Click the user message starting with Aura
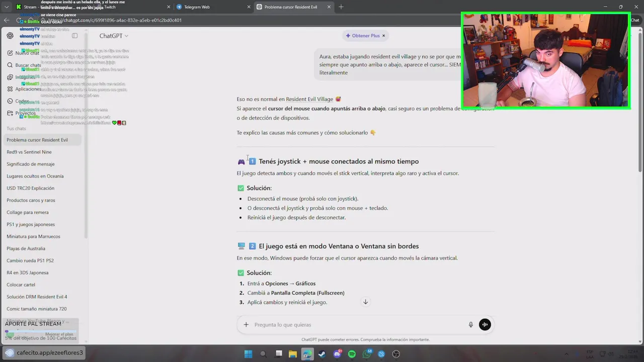This screenshot has height=362, width=644. tap(390, 64)
